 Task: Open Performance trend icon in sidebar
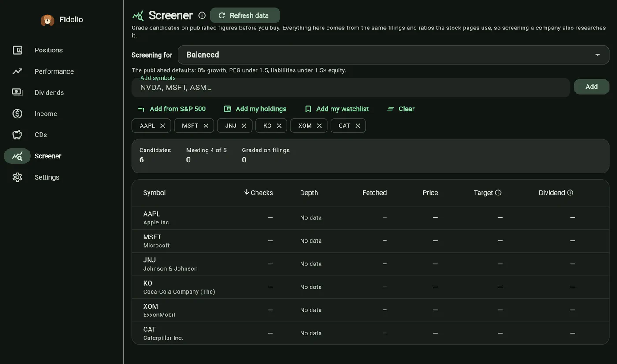(x=17, y=71)
